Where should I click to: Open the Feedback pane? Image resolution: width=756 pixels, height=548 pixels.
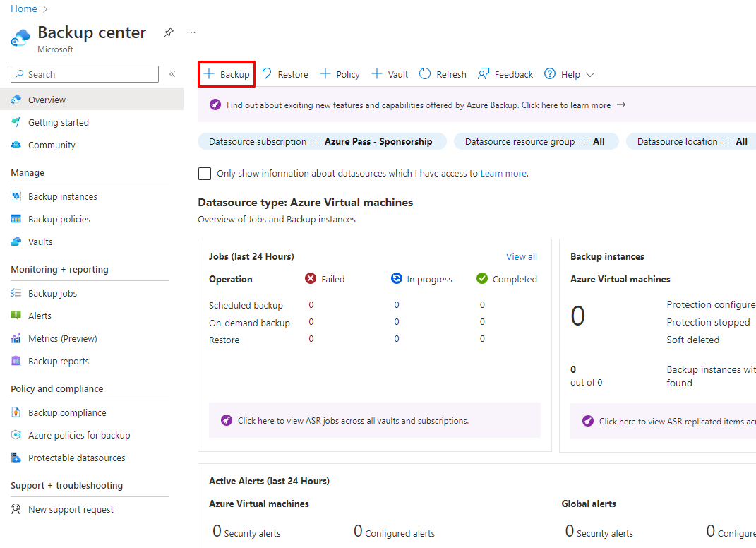pos(505,74)
